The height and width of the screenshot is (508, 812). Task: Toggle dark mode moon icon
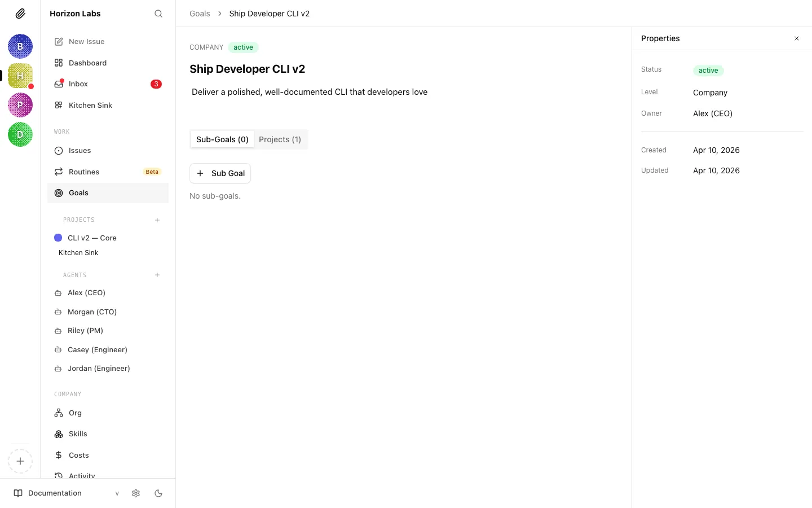pyautogui.click(x=158, y=493)
